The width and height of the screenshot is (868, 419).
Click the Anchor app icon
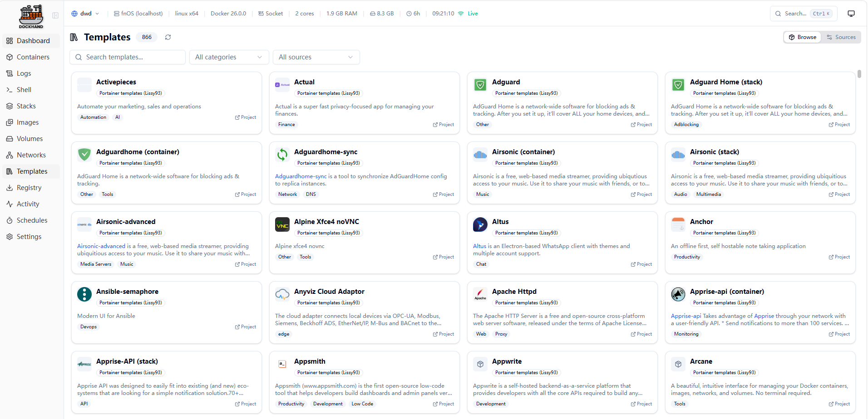(678, 224)
